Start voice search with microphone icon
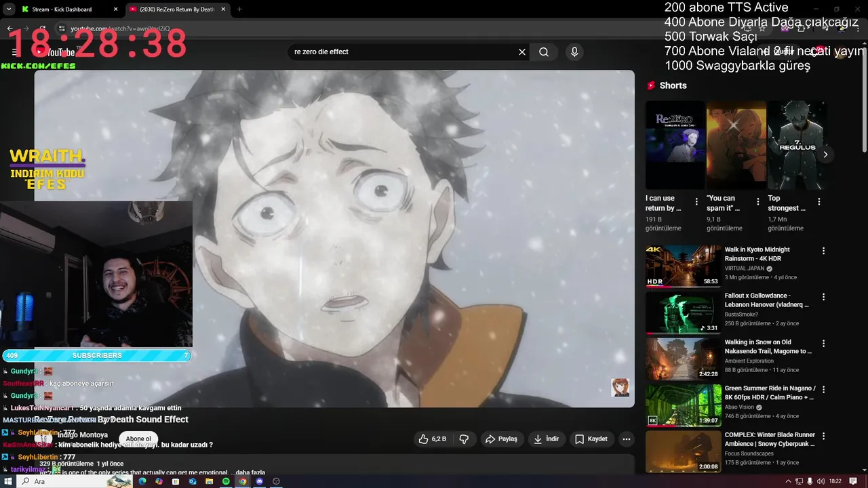Screen dimensions: 868x488 pyautogui.click(x=574, y=52)
